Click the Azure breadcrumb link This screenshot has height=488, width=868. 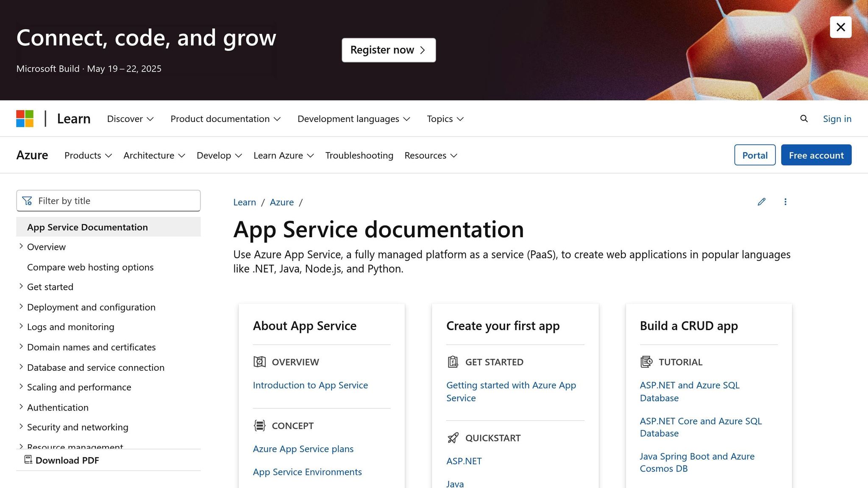pos(282,202)
